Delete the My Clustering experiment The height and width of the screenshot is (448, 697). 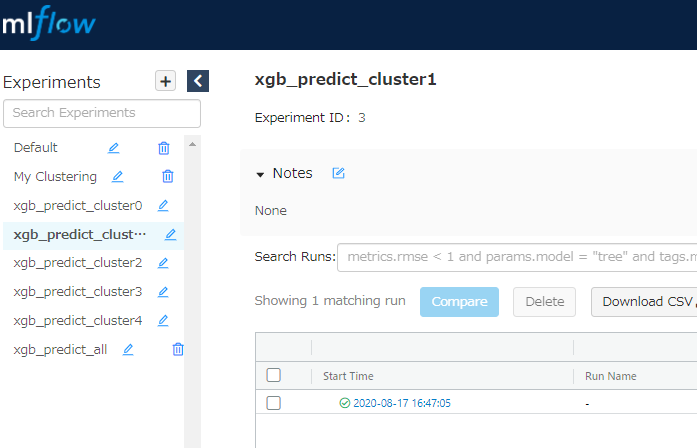(x=168, y=176)
